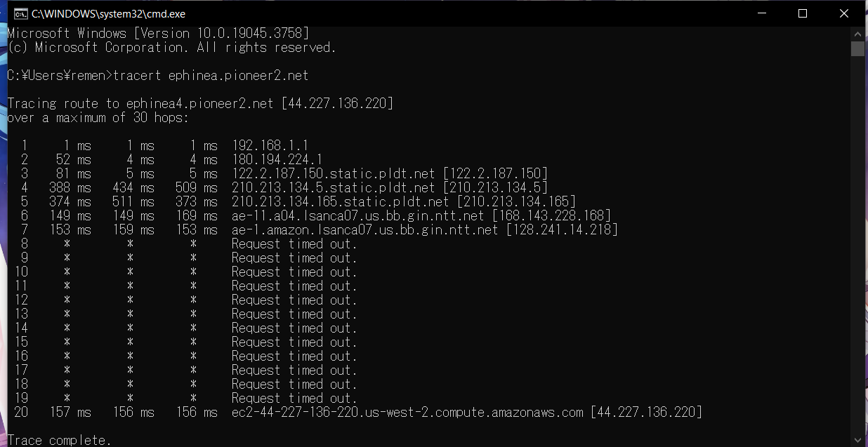Maximize the command prompt window
Screen dimensions: 868x447
[x=803, y=13]
